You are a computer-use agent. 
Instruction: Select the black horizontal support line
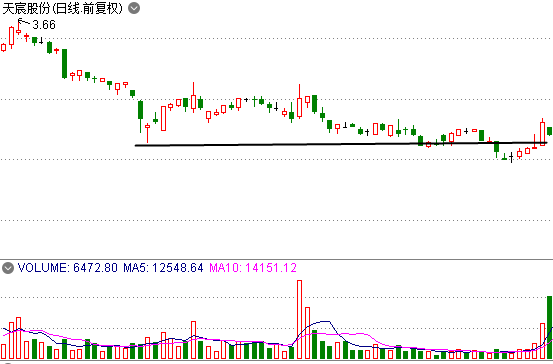click(x=341, y=144)
